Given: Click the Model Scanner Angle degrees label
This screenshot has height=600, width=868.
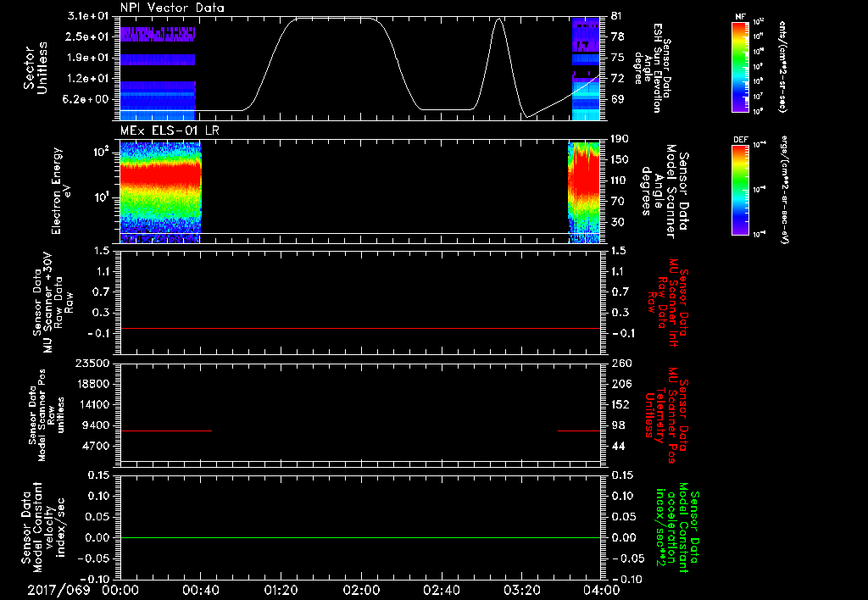Looking at the screenshot, I should (x=665, y=192).
